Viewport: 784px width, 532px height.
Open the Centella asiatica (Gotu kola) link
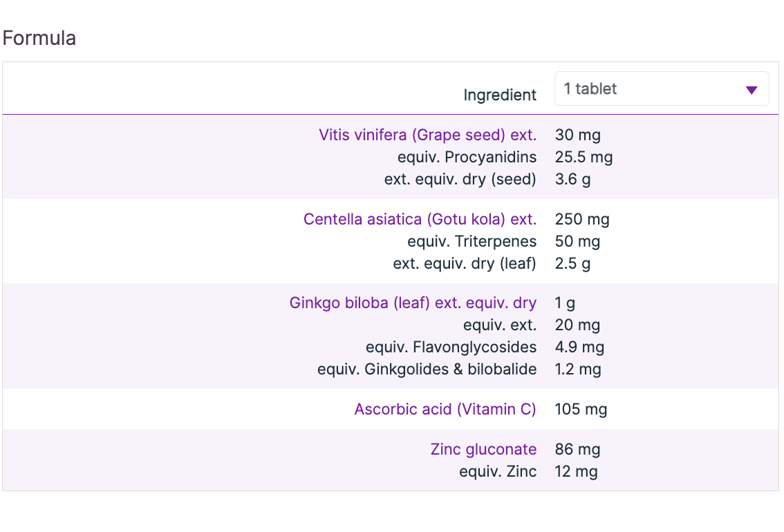(420, 219)
